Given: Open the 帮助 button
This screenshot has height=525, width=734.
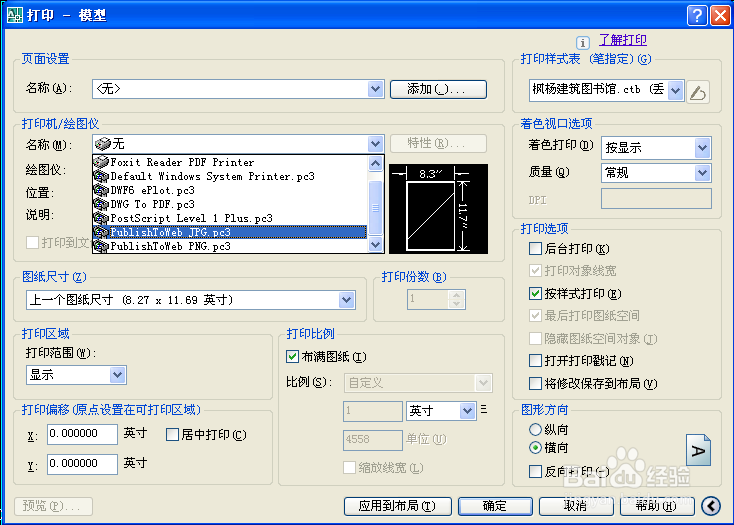Looking at the screenshot, I should click(x=656, y=506).
